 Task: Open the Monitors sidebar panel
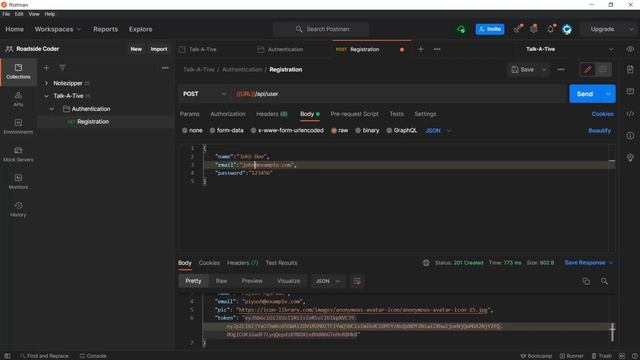[18, 182]
